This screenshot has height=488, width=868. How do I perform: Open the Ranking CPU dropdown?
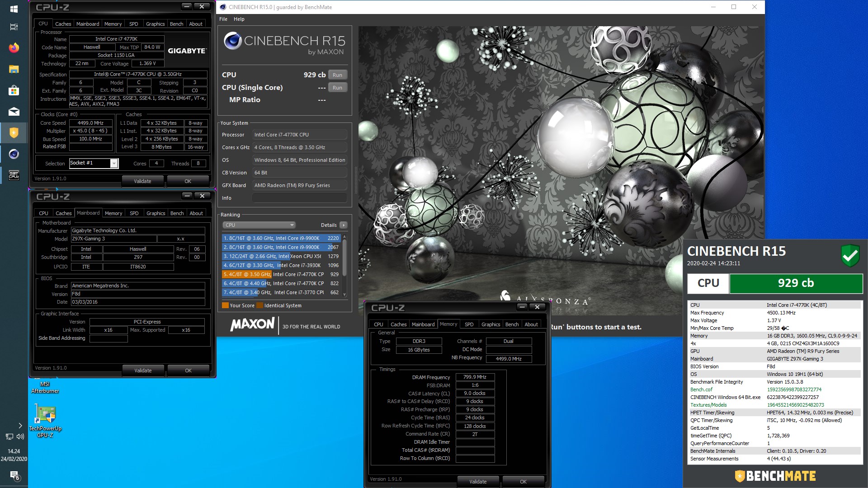pos(259,225)
